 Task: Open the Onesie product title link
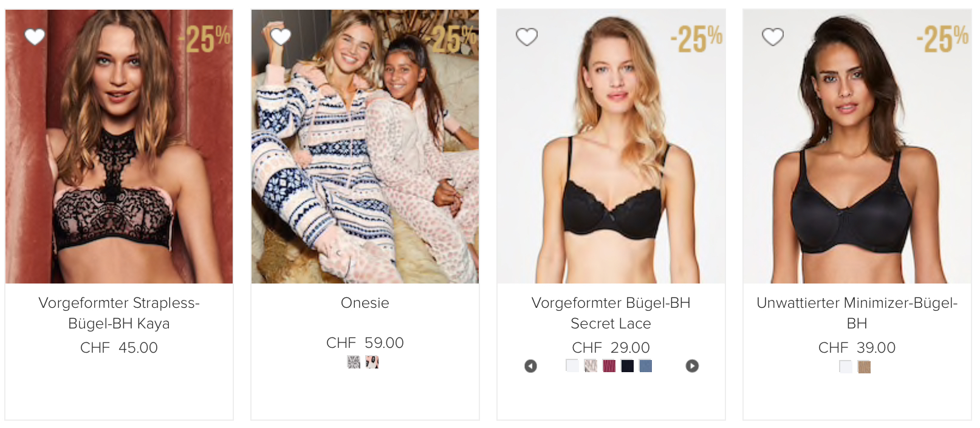click(365, 303)
